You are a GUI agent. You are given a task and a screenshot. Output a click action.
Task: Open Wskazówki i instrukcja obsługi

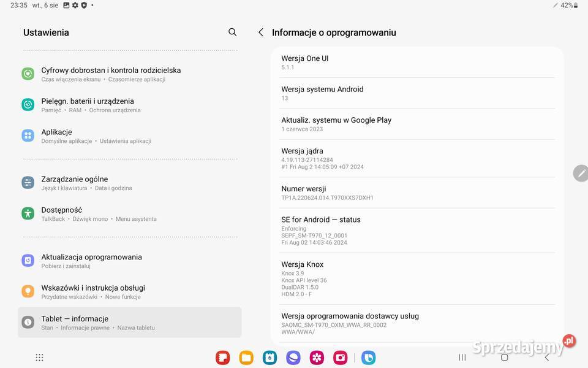tap(130, 291)
